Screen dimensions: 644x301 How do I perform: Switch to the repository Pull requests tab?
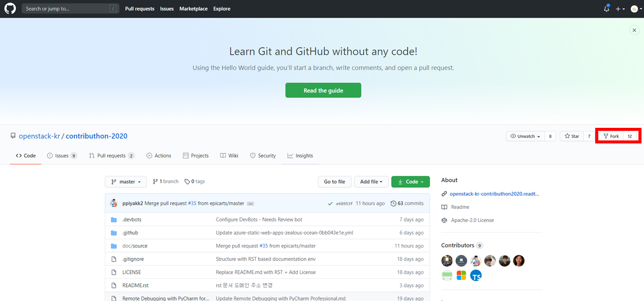click(112, 156)
